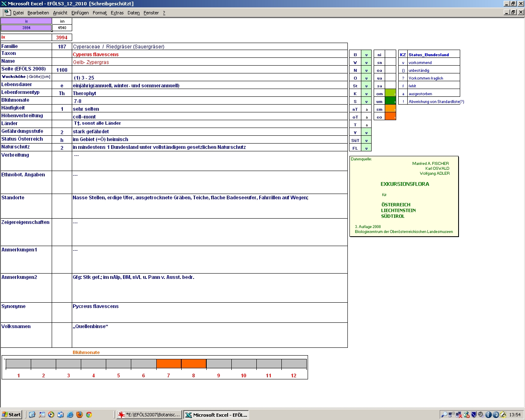Select the Cyperus flavescens taxon cell
This screenshot has width=525, height=420.
210,54
